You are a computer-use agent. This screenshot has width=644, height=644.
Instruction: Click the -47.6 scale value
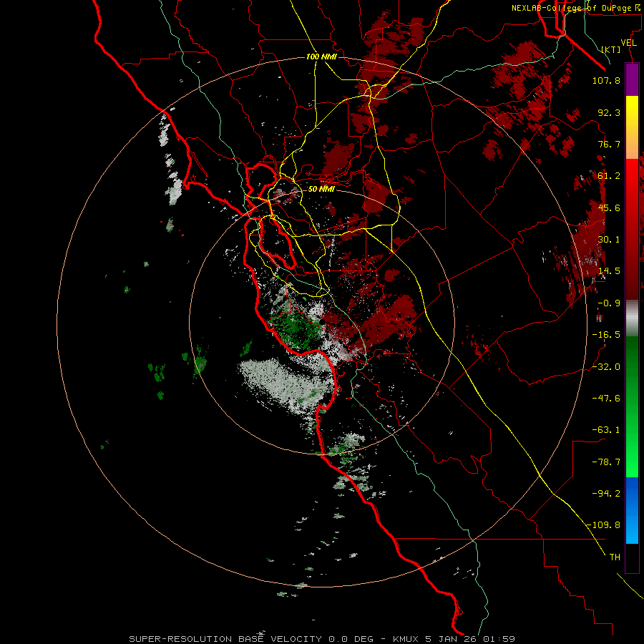(x=606, y=399)
